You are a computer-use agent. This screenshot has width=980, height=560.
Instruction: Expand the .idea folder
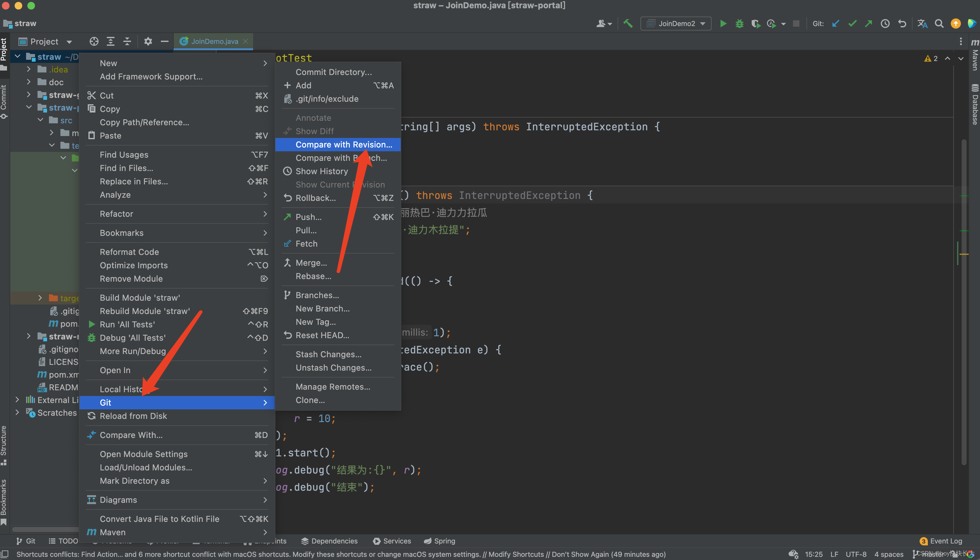click(29, 69)
